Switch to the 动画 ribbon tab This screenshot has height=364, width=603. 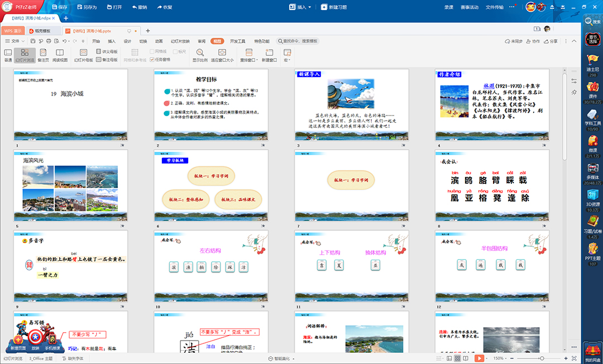pos(159,41)
